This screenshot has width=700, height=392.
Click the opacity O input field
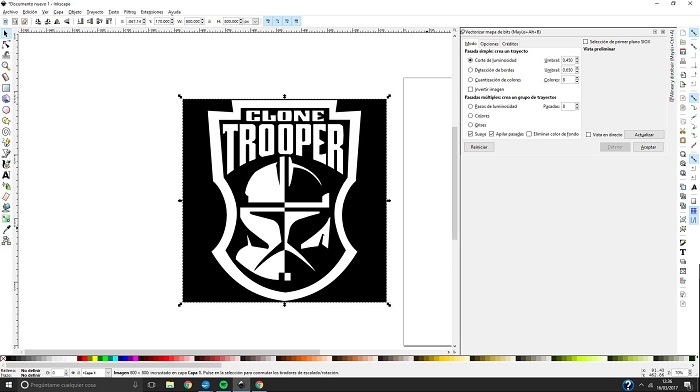point(58,372)
